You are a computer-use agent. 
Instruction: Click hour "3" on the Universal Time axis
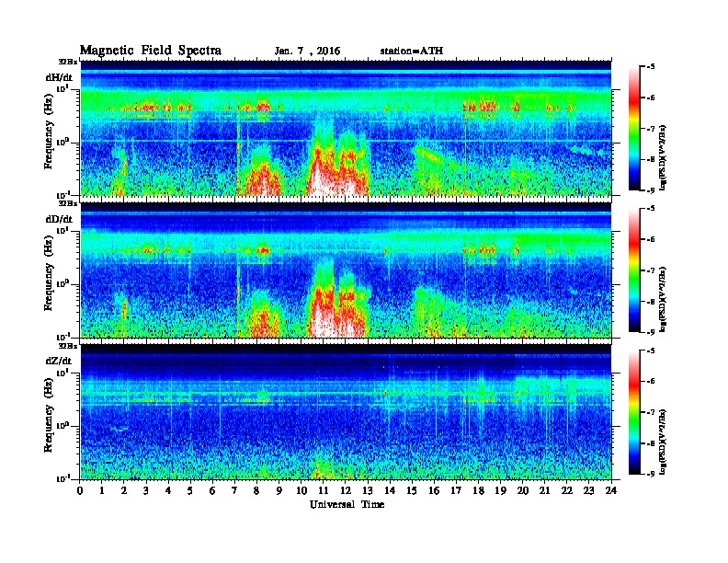pyautogui.click(x=146, y=490)
